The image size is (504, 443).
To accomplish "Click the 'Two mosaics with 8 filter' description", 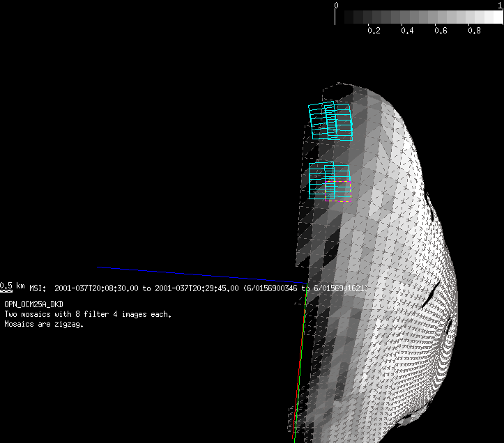I will (x=88, y=315).
